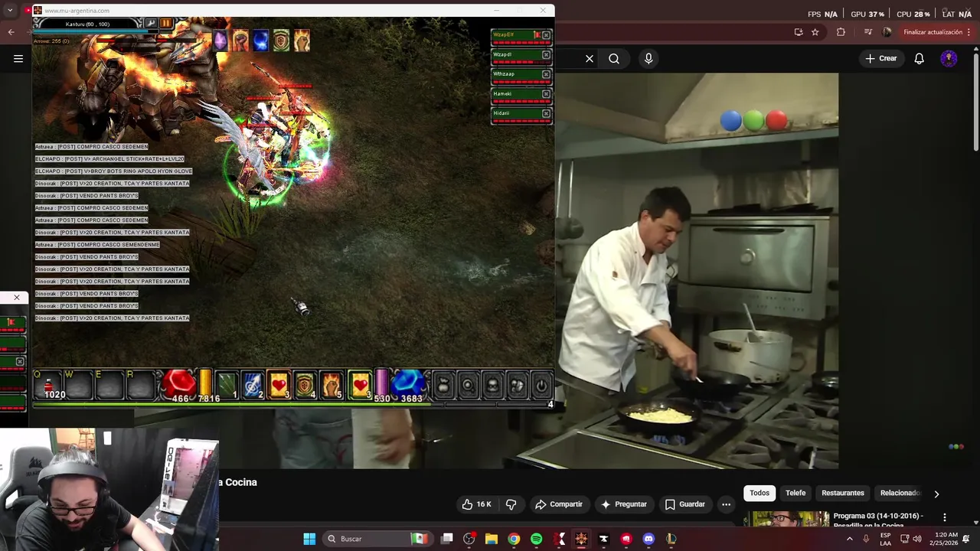Expand filter chips with right arrow
The width and height of the screenshot is (980, 551).
coord(936,494)
